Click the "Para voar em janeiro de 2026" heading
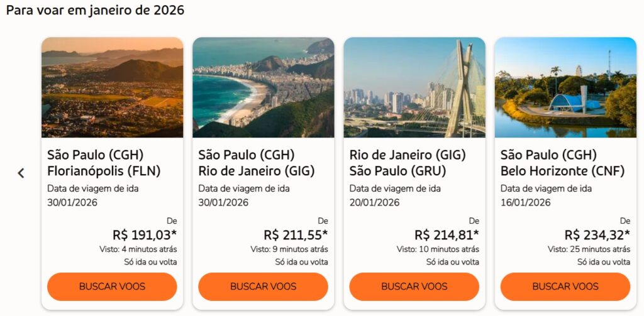The width and height of the screenshot is (644, 316). click(95, 11)
